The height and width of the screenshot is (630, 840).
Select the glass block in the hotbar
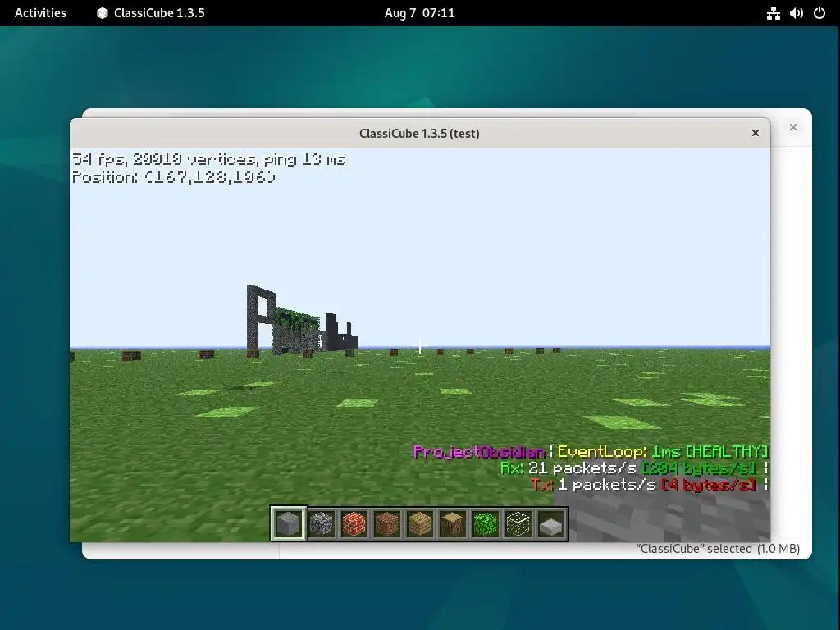coord(518,523)
